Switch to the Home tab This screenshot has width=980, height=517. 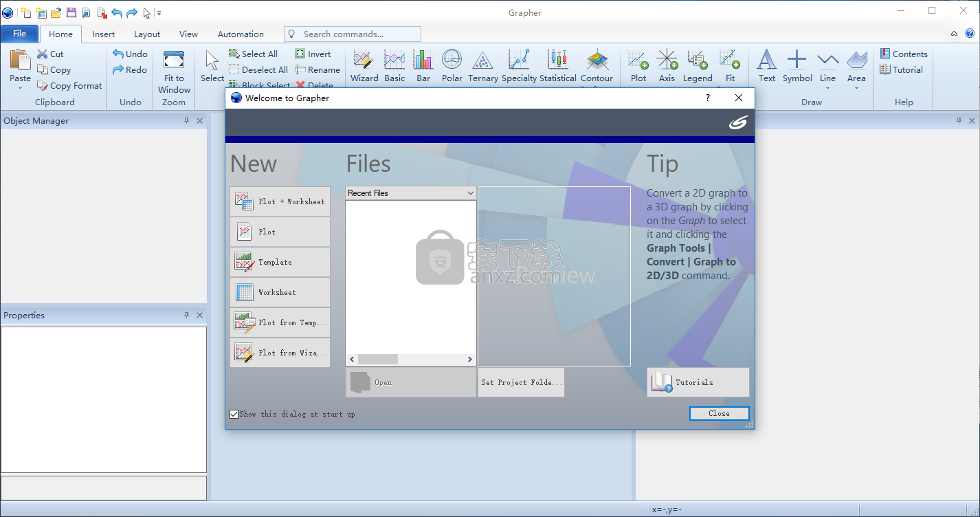tap(60, 34)
